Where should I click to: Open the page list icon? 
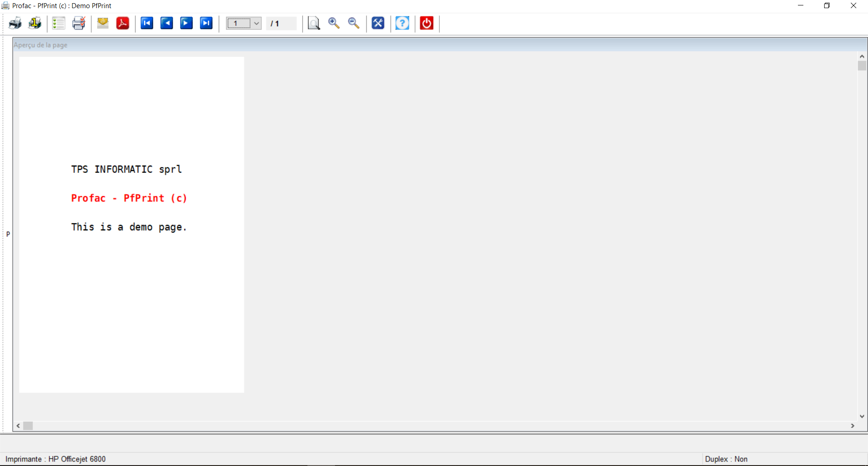pyautogui.click(x=59, y=23)
